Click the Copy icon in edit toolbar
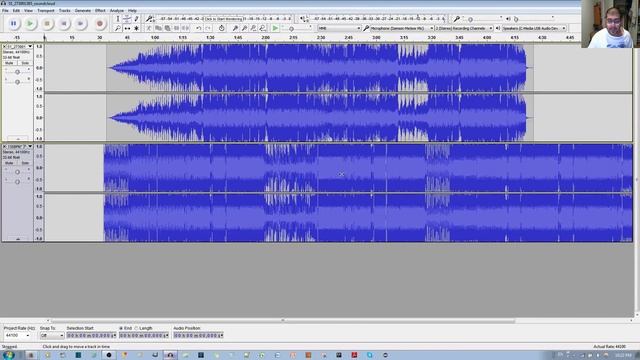This screenshot has height=360, width=640. [158, 28]
